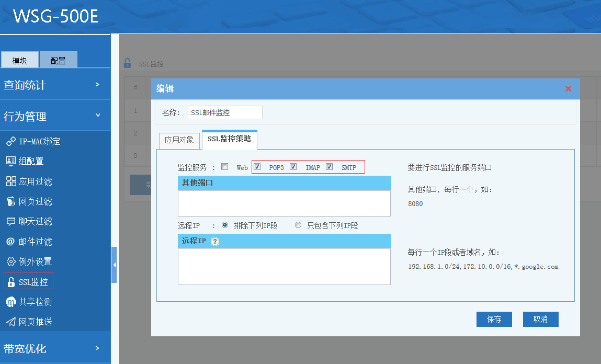Click the IP-MAC绑定 link icon
Image resolution: width=601 pixels, height=364 pixels.
click(x=10, y=142)
